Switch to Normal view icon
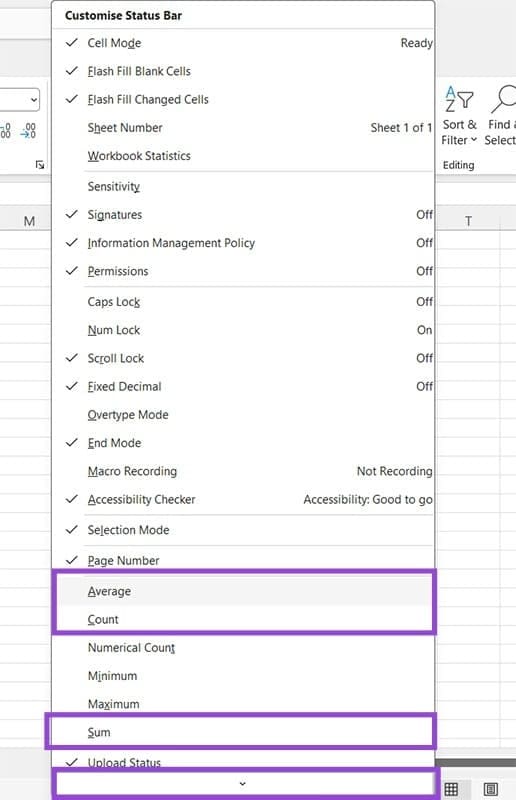516x800 pixels. click(x=451, y=789)
